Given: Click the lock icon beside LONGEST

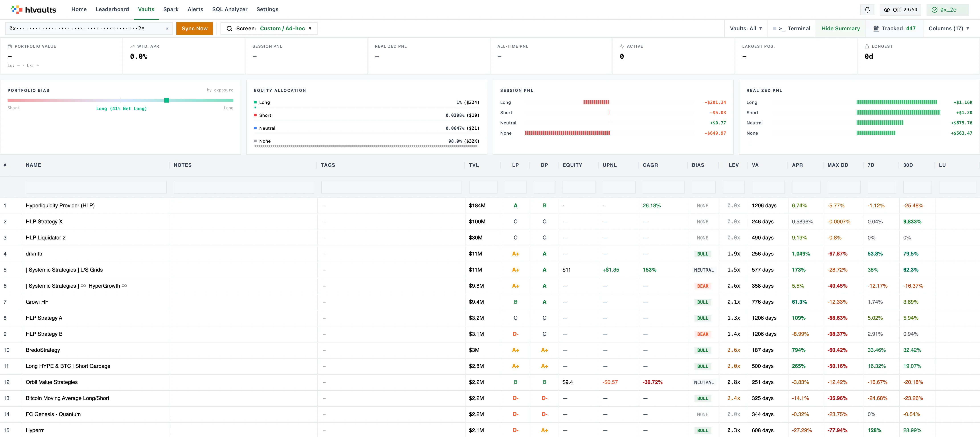Looking at the screenshot, I should point(867,46).
